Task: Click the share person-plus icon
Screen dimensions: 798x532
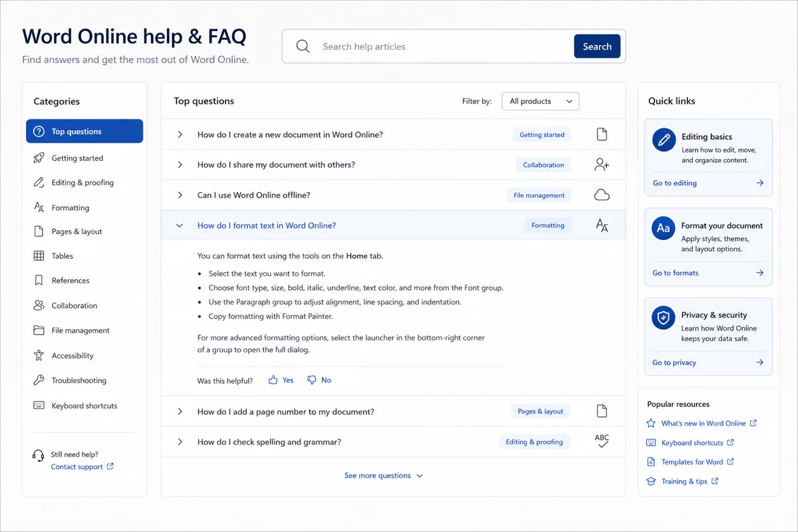Action: click(602, 165)
